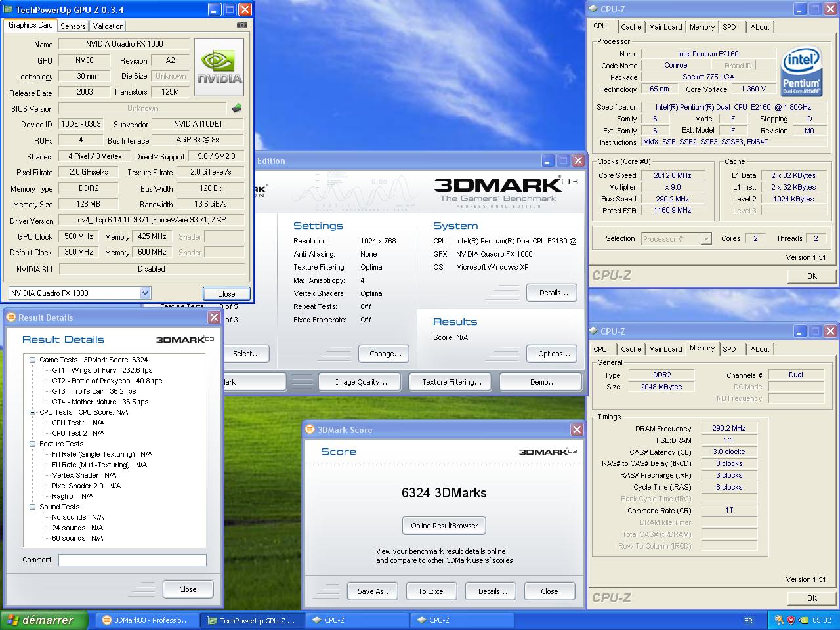Click Details button in 3DMark Score window
The image size is (840, 630).
point(491,591)
